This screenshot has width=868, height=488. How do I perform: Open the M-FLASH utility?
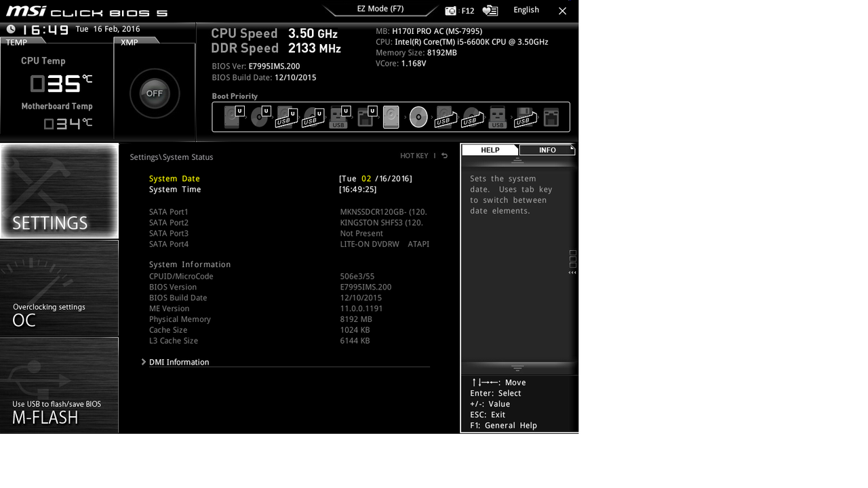pyautogui.click(x=60, y=385)
